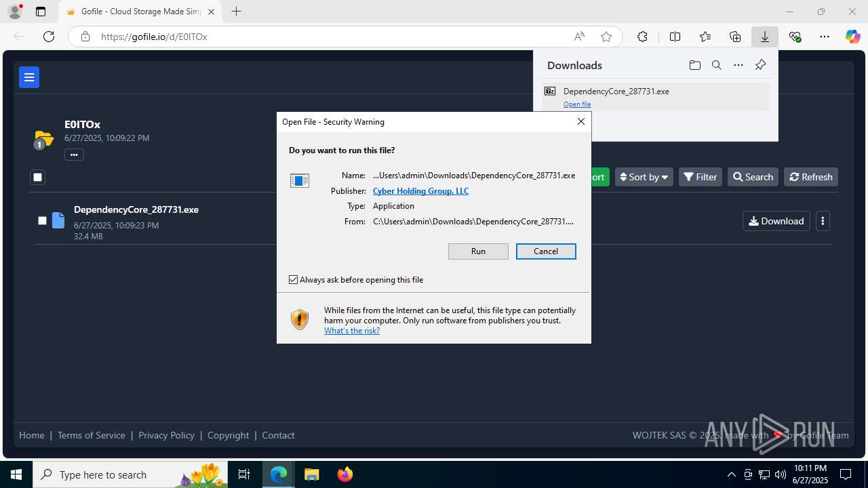Click the browser Downloads toolbar icon
868x488 pixels.
click(764, 37)
